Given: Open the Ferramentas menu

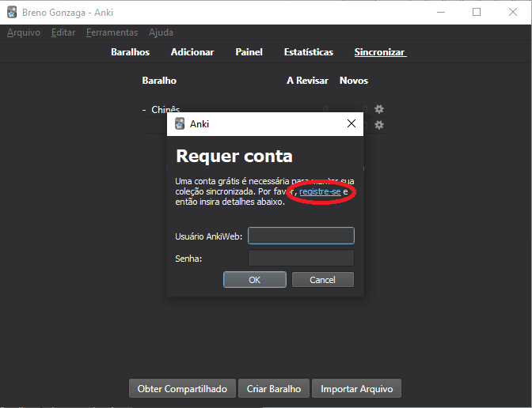Looking at the screenshot, I should [x=112, y=32].
